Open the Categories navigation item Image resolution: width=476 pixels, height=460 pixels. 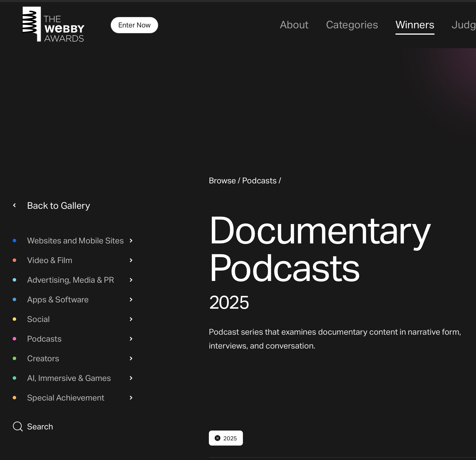click(x=352, y=25)
